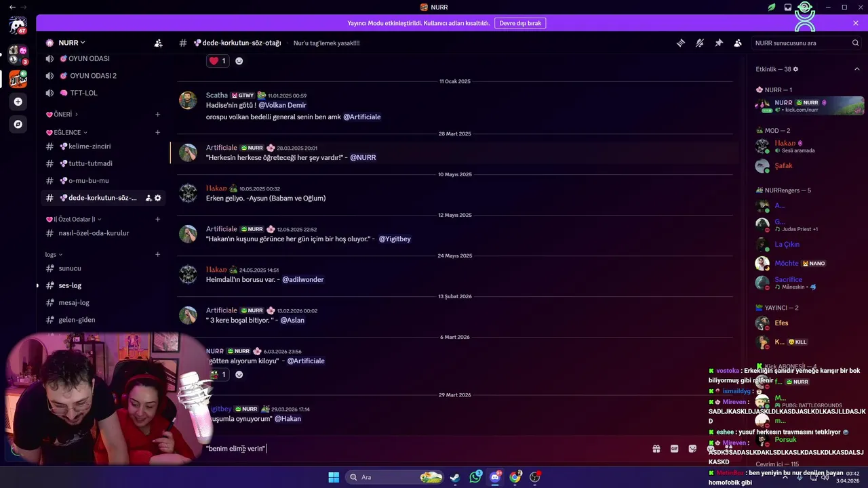Click the @adilwonder mention

303,279
